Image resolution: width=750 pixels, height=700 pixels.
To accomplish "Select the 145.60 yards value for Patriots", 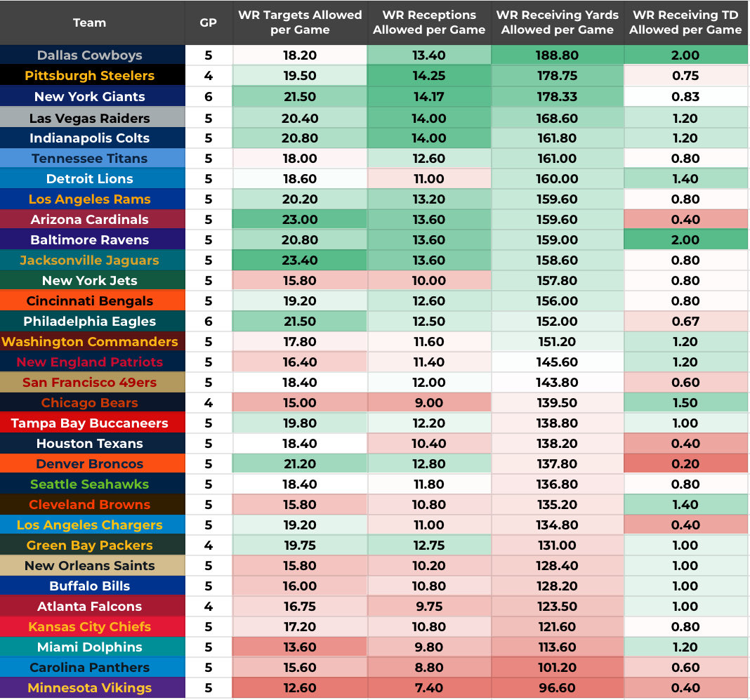I will click(558, 362).
